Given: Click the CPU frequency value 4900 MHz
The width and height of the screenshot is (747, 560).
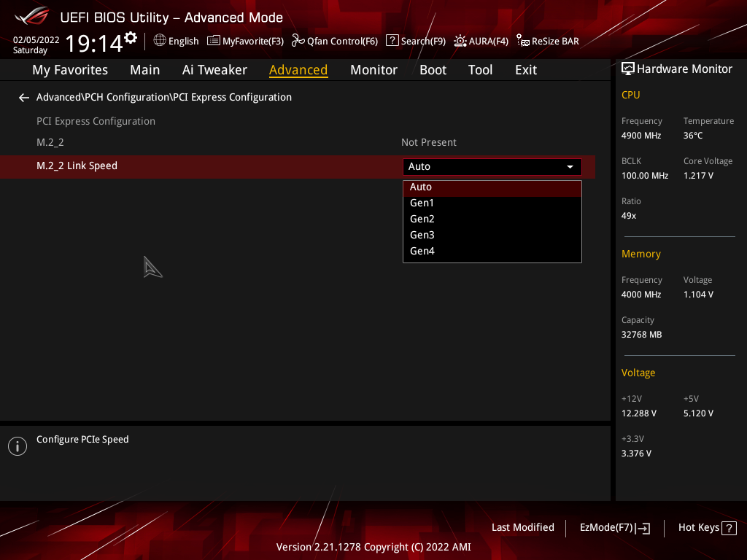Looking at the screenshot, I should 641,136.
